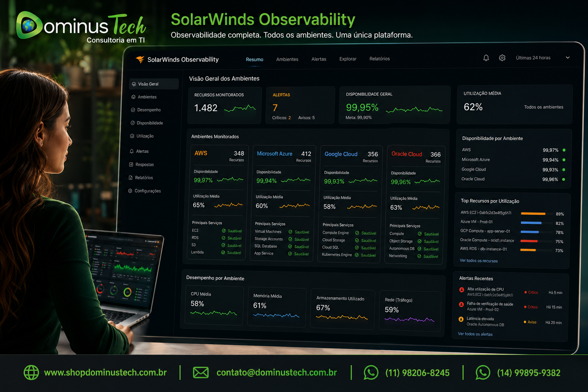Click the WhatsApp icon for (14) 99895-9382

[483, 372]
